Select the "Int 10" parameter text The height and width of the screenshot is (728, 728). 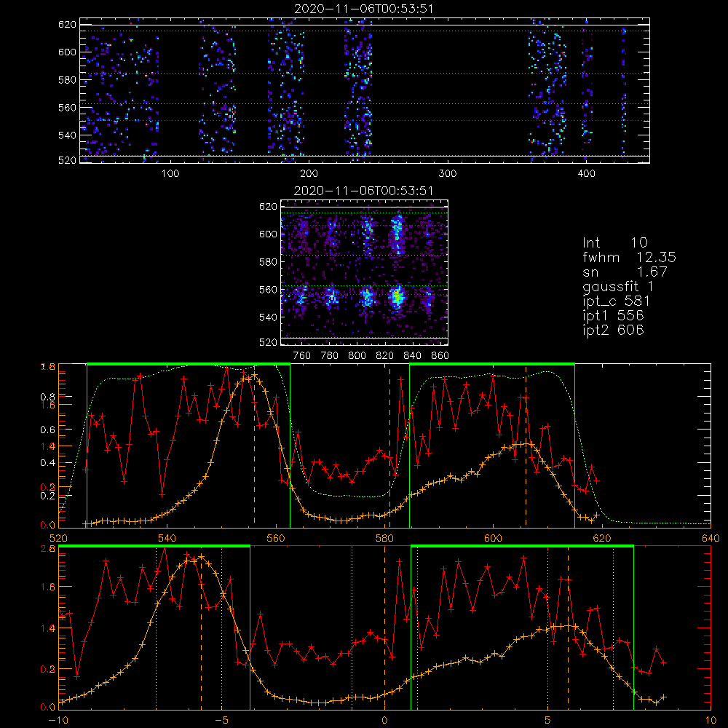click(614, 242)
